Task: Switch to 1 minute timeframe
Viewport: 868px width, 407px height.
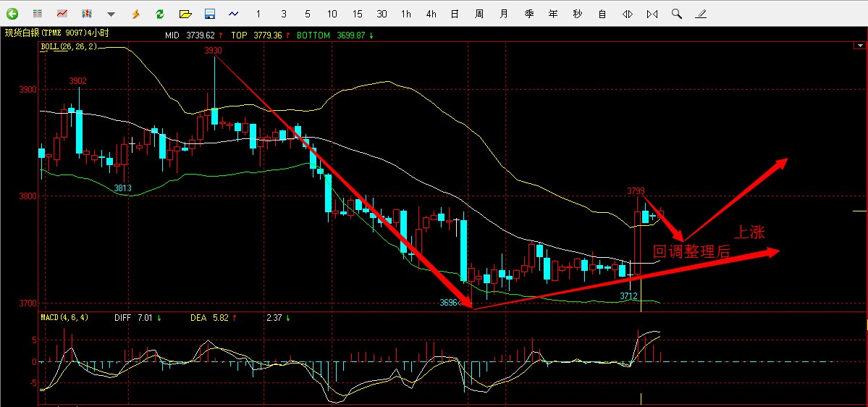Action: point(258,14)
